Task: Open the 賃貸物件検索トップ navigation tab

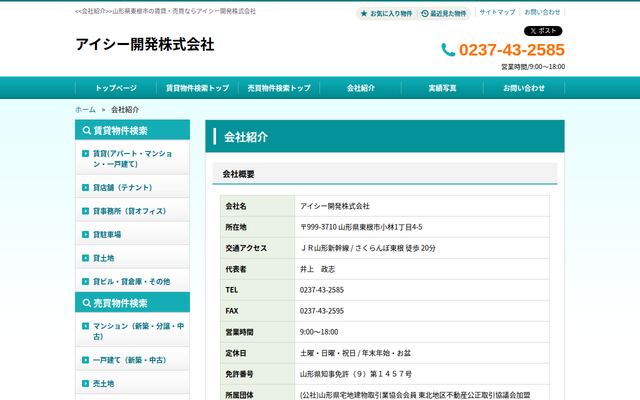Action: [x=198, y=88]
